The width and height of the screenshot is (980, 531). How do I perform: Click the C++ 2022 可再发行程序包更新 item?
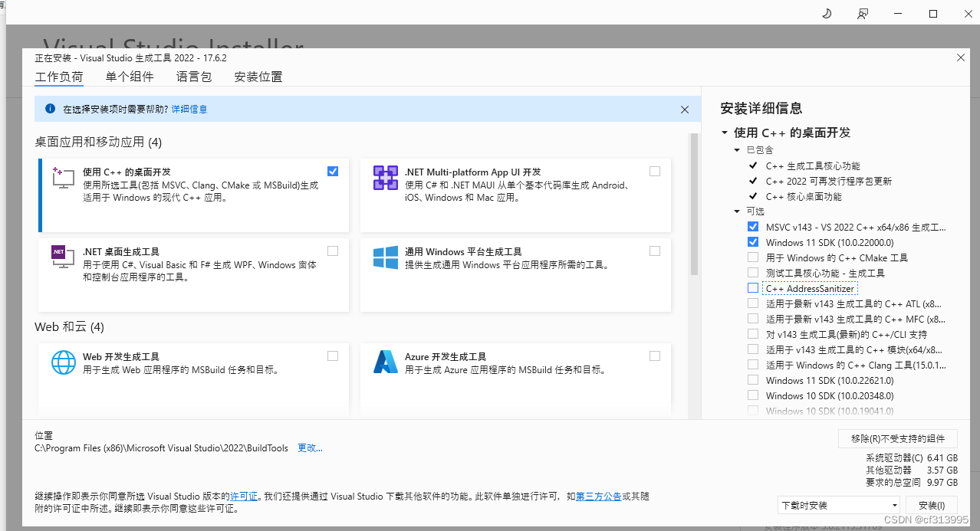(829, 181)
